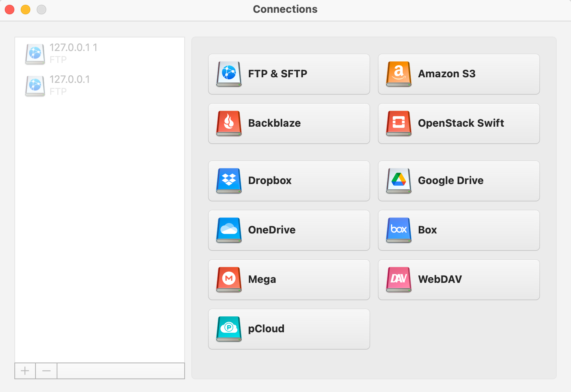Image resolution: width=571 pixels, height=392 pixels.
Task: Remove a connection using the minus button
Action: tap(46, 370)
